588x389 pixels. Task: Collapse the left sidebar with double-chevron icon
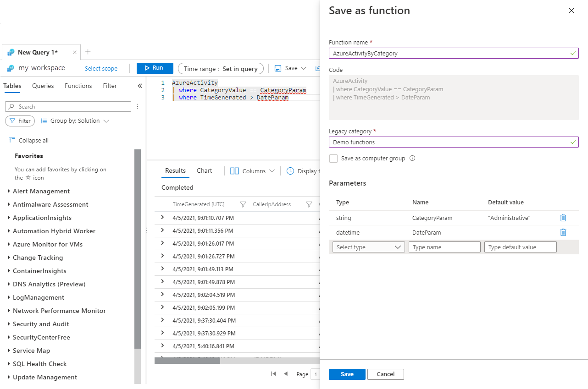point(140,86)
